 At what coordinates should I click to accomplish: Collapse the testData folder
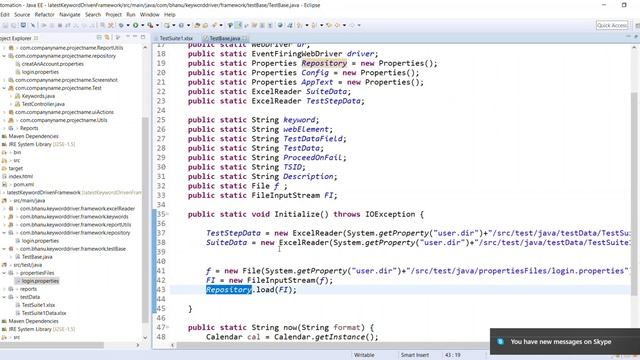[x=4, y=297]
